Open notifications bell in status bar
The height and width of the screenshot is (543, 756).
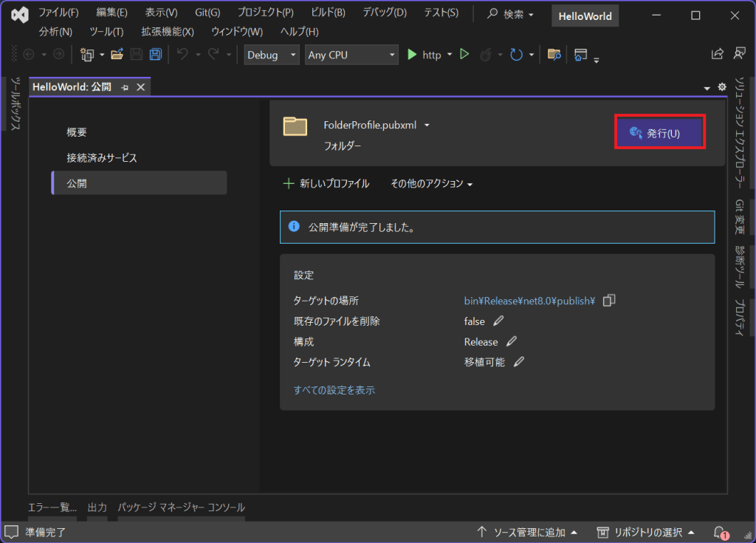[x=719, y=532]
